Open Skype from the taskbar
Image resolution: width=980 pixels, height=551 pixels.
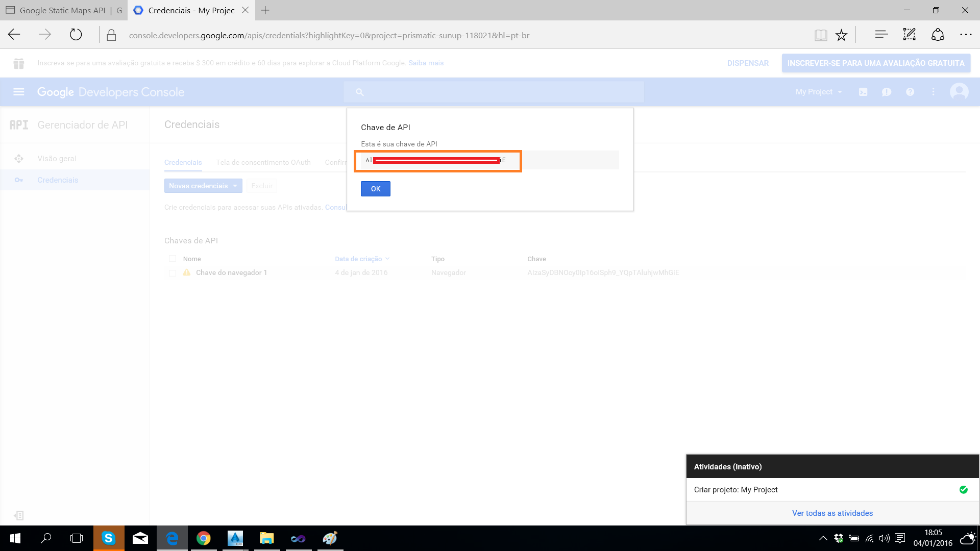point(109,538)
